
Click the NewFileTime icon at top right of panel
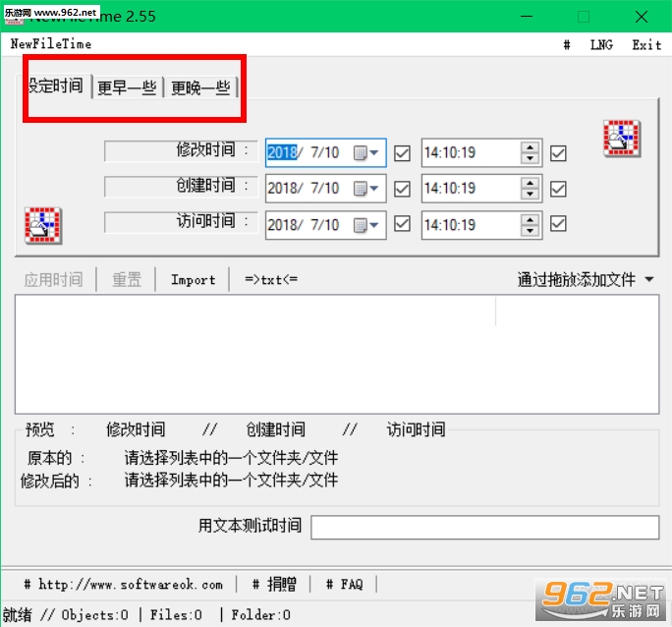click(x=622, y=139)
